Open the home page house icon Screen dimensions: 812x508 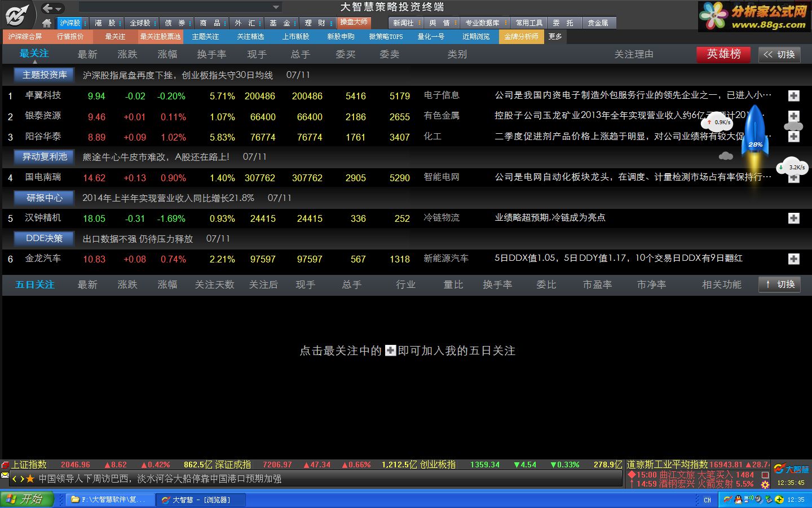47,23
